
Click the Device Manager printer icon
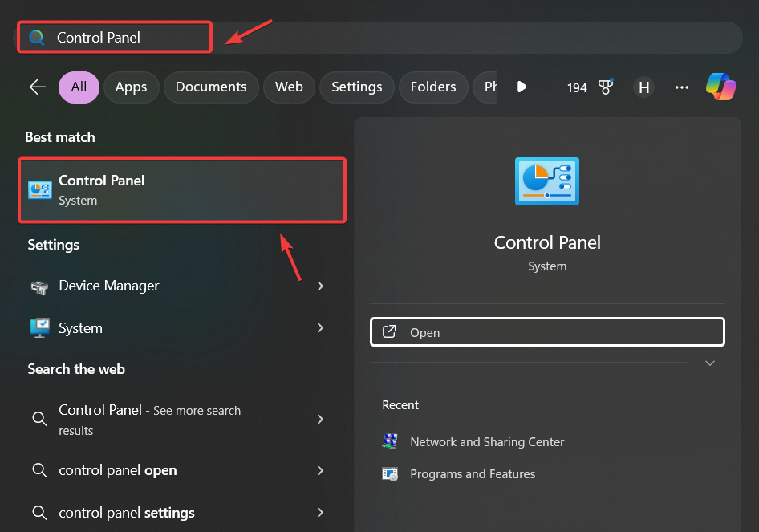point(39,287)
